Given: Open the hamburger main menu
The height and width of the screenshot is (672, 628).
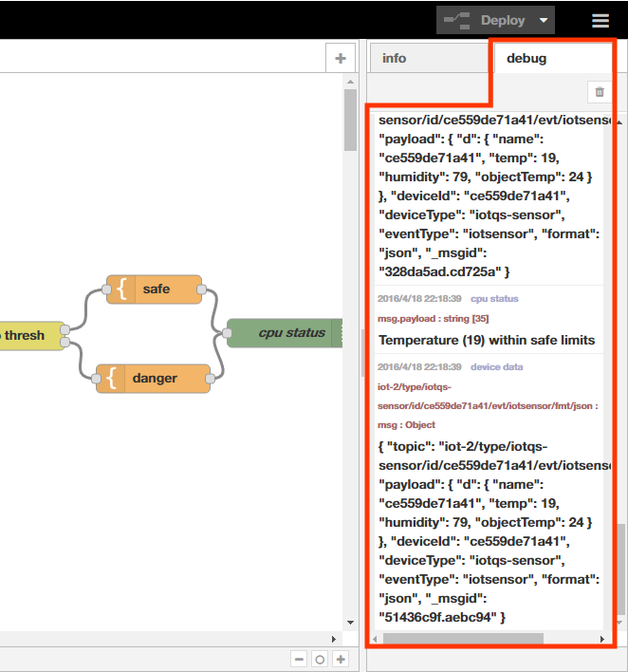Looking at the screenshot, I should 600,20.
